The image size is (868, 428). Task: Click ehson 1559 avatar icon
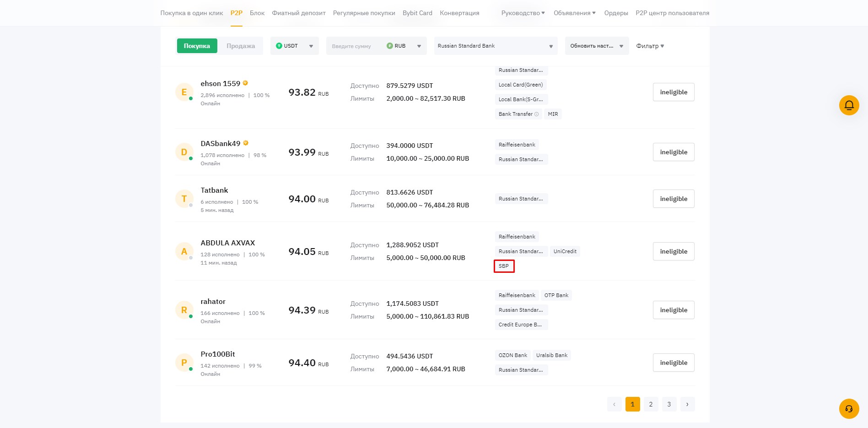(x=184, y=92)
